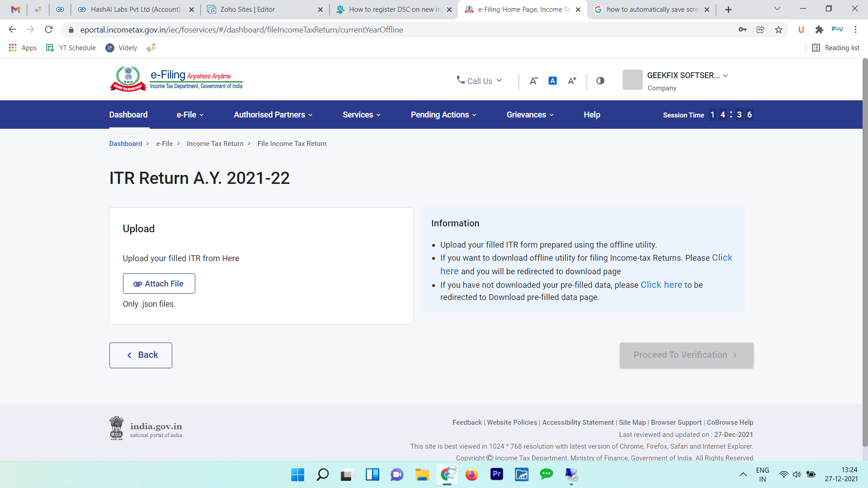The width and height of the screenshot is (868, 488).
Task: Expand Authorised Partners menu
Action: tap(274, 115)
